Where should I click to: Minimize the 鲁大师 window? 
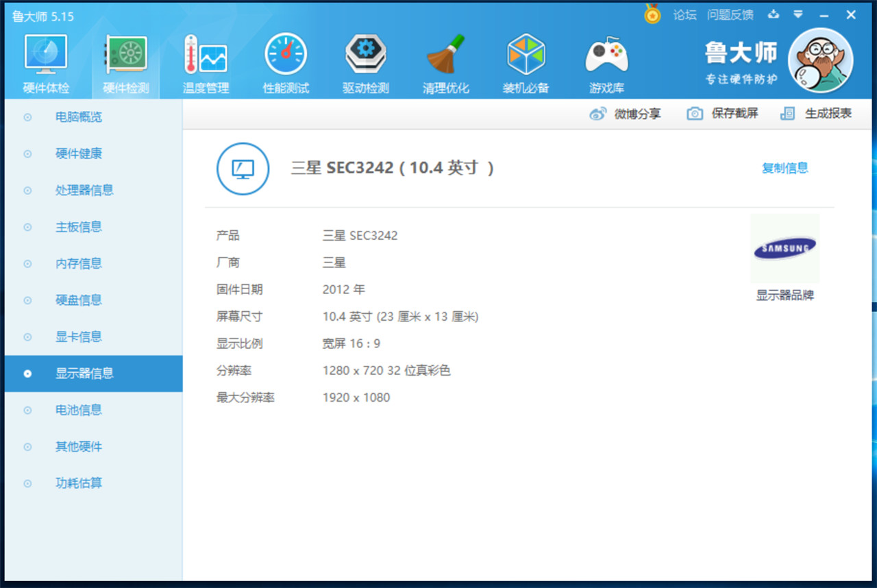[824, 15]
